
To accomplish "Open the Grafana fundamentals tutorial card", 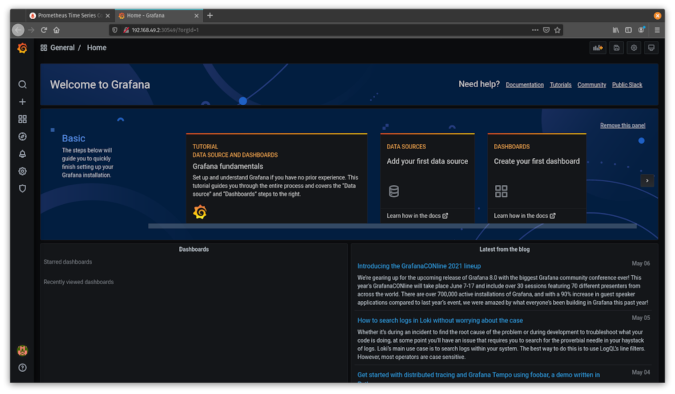I will point(276,178).
